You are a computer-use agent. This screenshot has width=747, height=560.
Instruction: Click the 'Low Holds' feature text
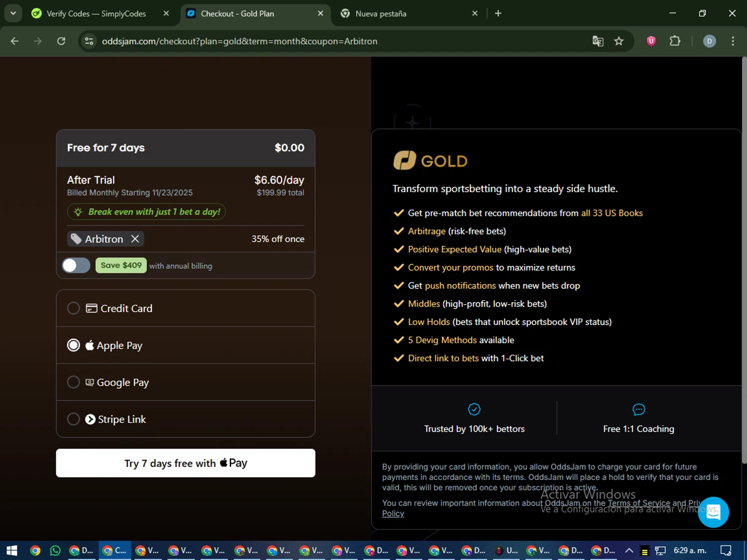[x=429, y=322]
